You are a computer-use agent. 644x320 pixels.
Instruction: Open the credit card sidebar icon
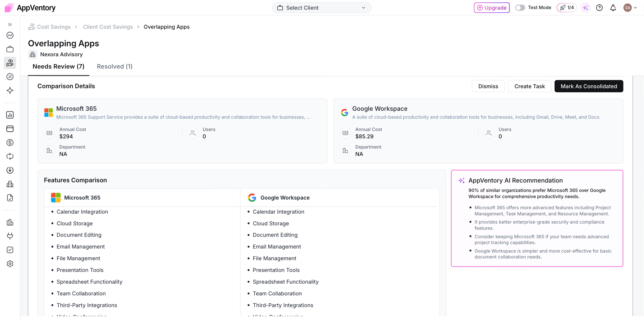point(10,129)
